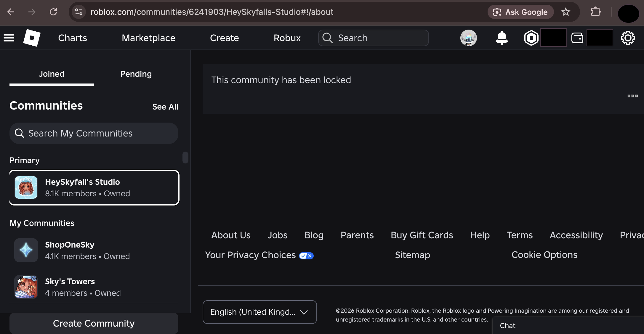Click the communities list scrollbar thumb

point(185,158)
